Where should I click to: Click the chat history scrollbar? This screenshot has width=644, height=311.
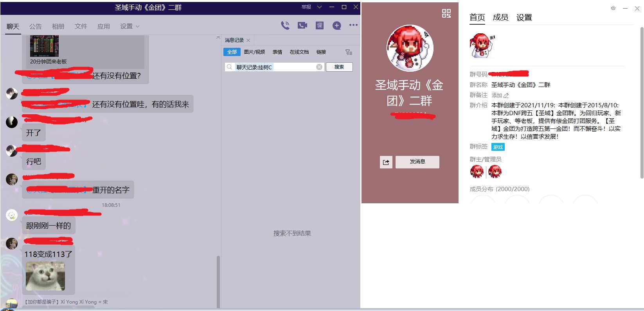click(218, 282)
